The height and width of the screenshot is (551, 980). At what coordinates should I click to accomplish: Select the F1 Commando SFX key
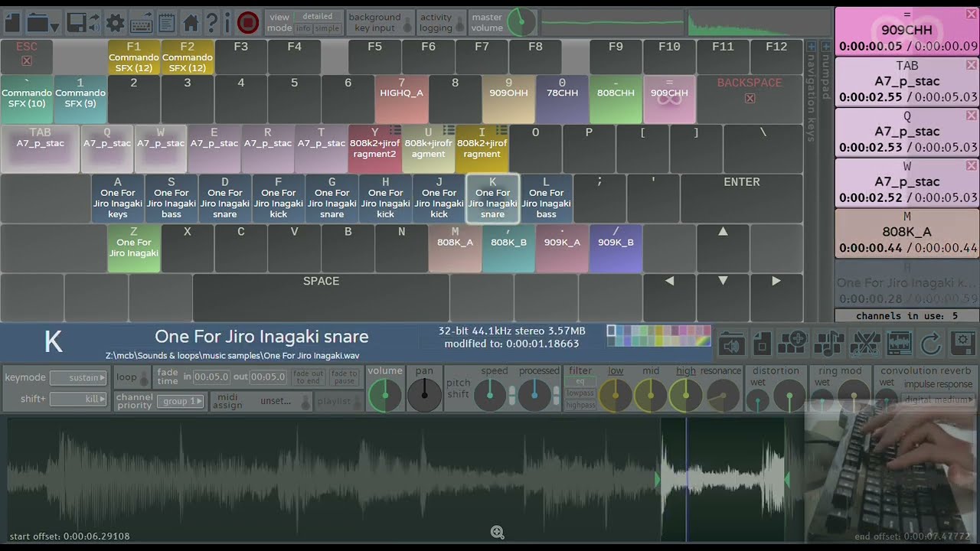point(134,57)
